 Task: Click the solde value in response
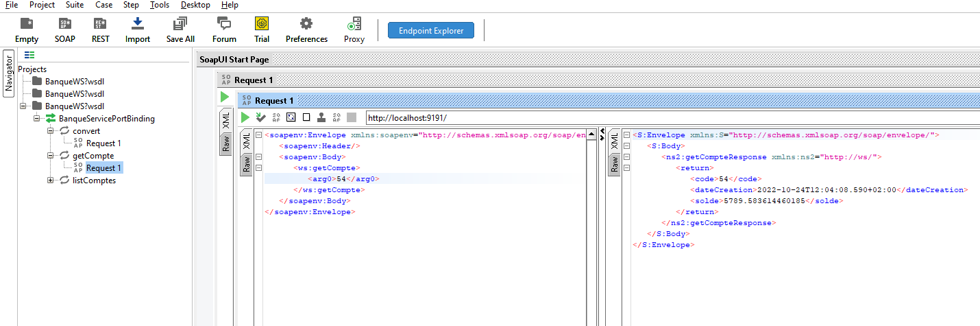766,201
